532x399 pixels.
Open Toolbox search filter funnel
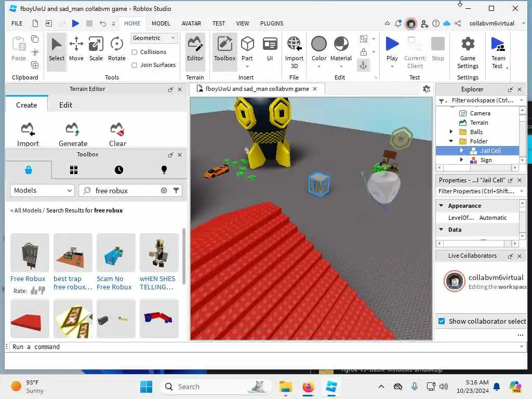[x=176, y=191]
